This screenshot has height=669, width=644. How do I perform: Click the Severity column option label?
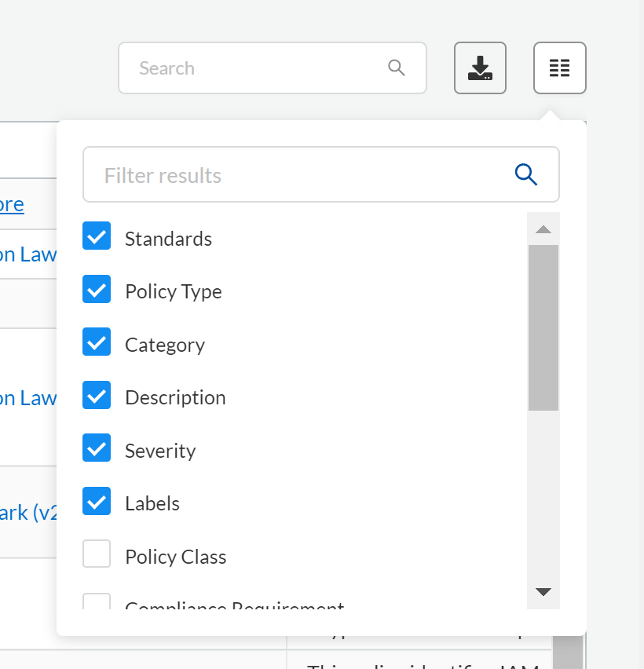[x=160, y=451]
